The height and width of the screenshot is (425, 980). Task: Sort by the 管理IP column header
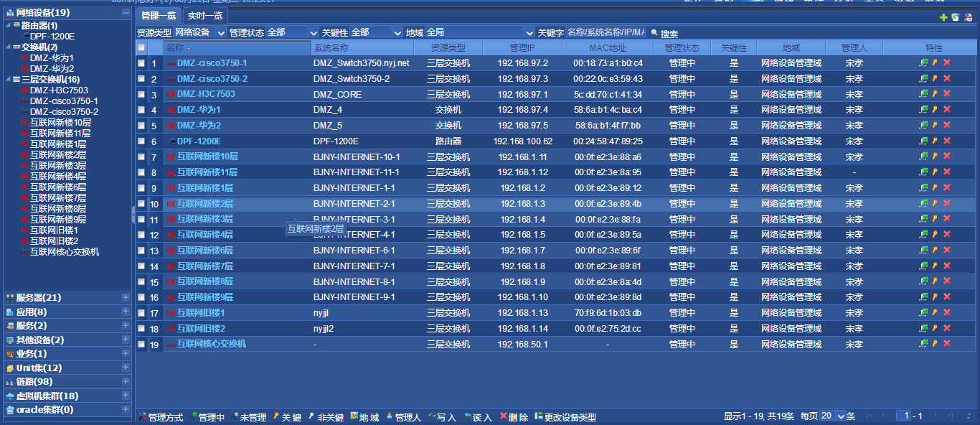tap(522, 48)
